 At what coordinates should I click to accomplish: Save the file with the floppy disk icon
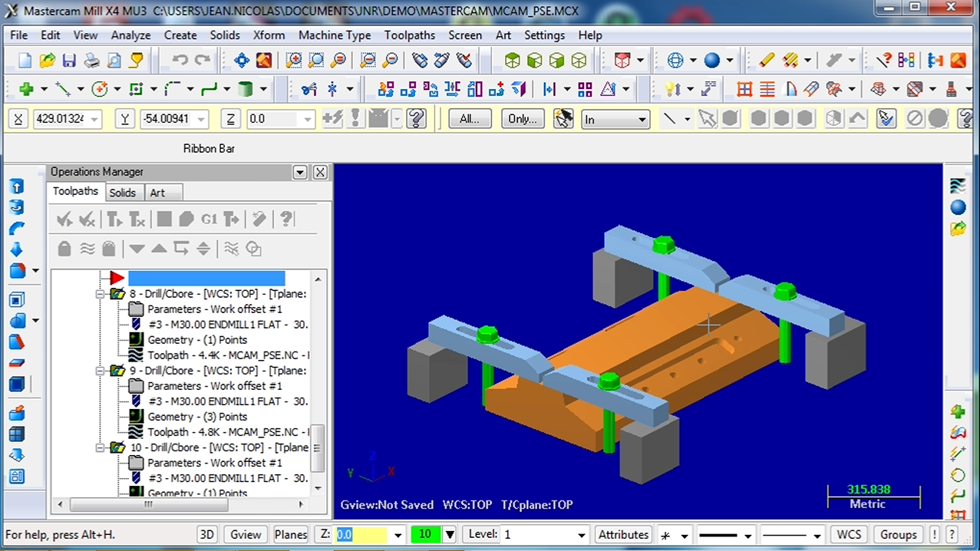point(69,60)
